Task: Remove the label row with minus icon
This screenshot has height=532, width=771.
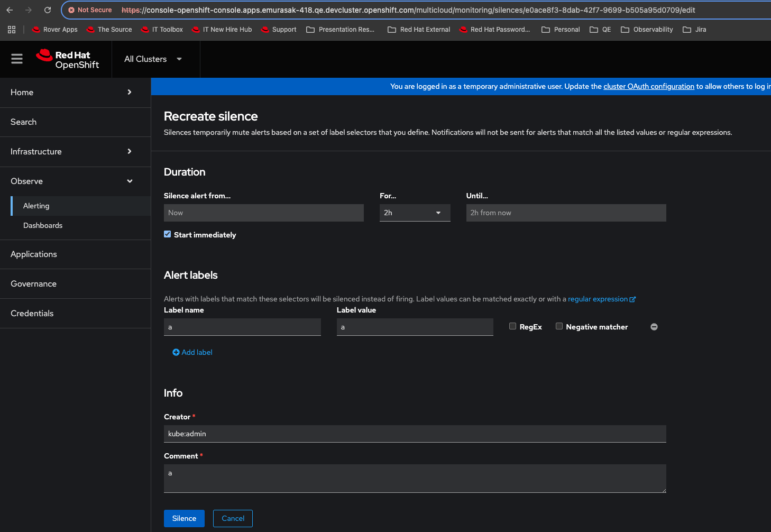Action: click(654, 327)
